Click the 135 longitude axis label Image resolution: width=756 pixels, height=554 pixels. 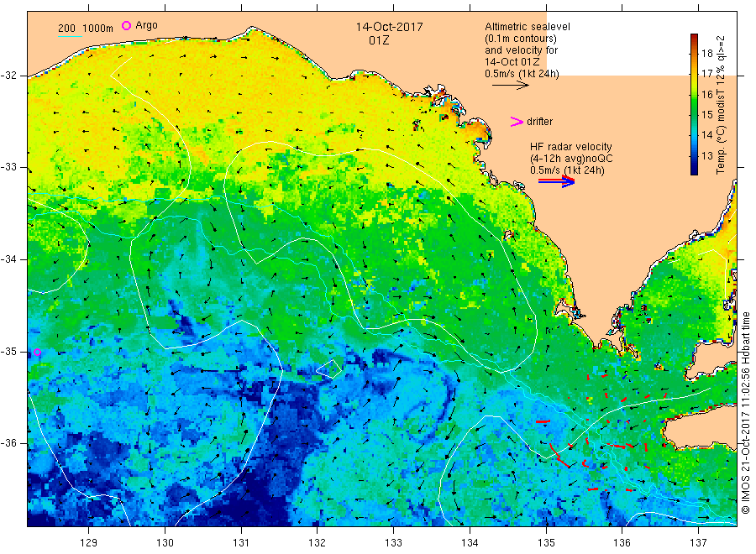546,542
